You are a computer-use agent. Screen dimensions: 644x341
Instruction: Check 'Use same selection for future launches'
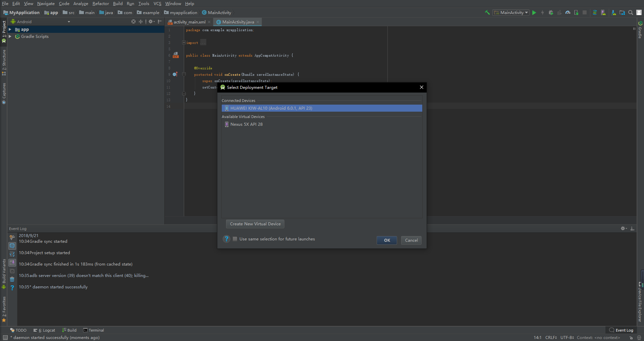pyautogui.click(x=235, y=239)
